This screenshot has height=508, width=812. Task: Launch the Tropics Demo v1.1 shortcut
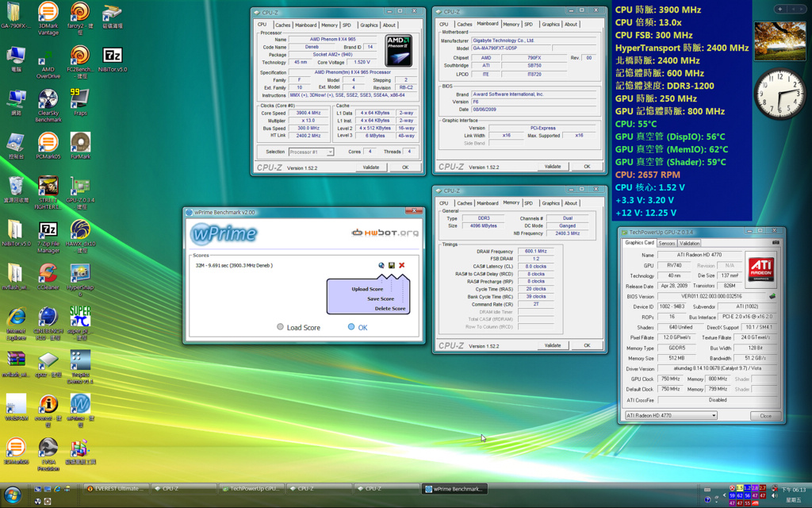point(80,368)
